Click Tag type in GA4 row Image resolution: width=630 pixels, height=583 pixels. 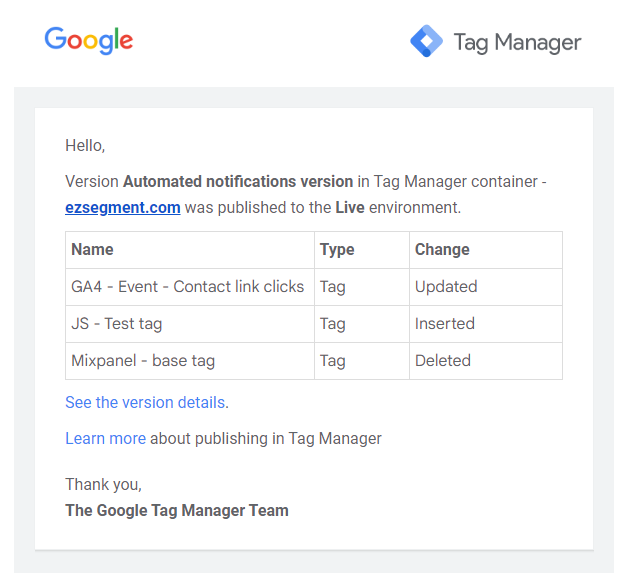point(362,287)
